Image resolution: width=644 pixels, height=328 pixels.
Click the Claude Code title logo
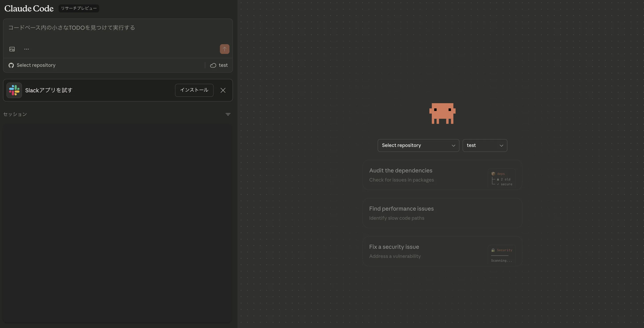[x=29, y=8]
